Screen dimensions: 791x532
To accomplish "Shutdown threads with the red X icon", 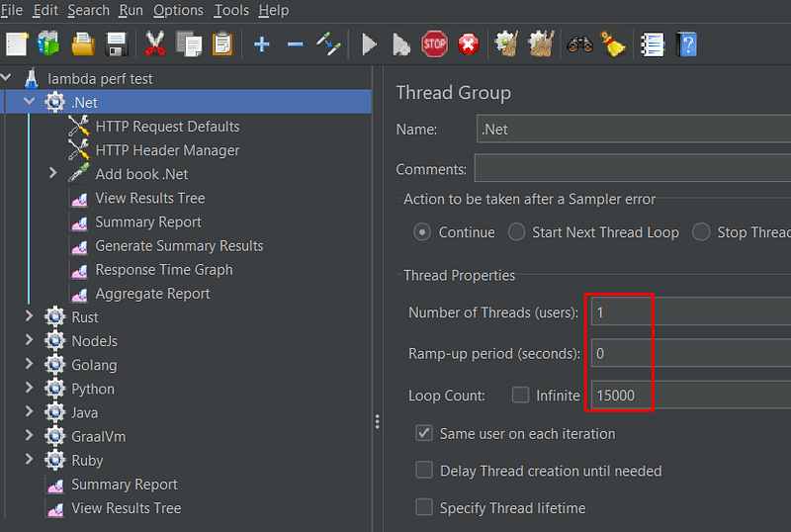I will [x=469, y=44].
